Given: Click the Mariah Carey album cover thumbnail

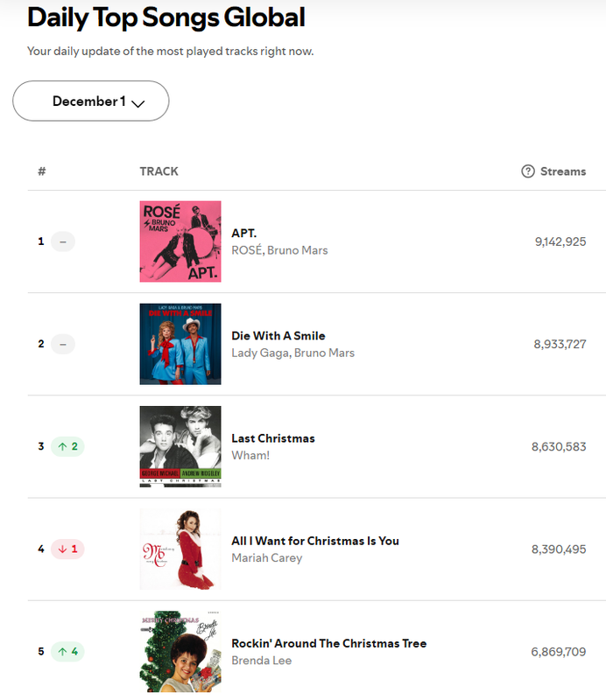Looking at the screenshot, I should pos(180,549).
